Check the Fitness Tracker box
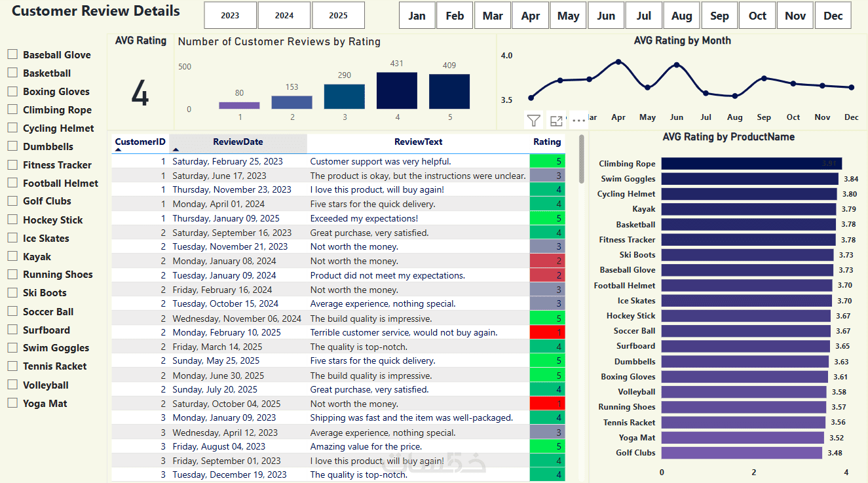The height and width of the screenshot is (483, 868). [x=12, y=164]
